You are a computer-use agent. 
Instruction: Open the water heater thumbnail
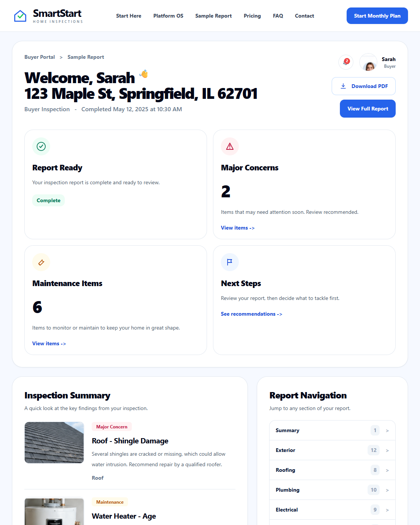pyautogui.click(x=54, y=511)
